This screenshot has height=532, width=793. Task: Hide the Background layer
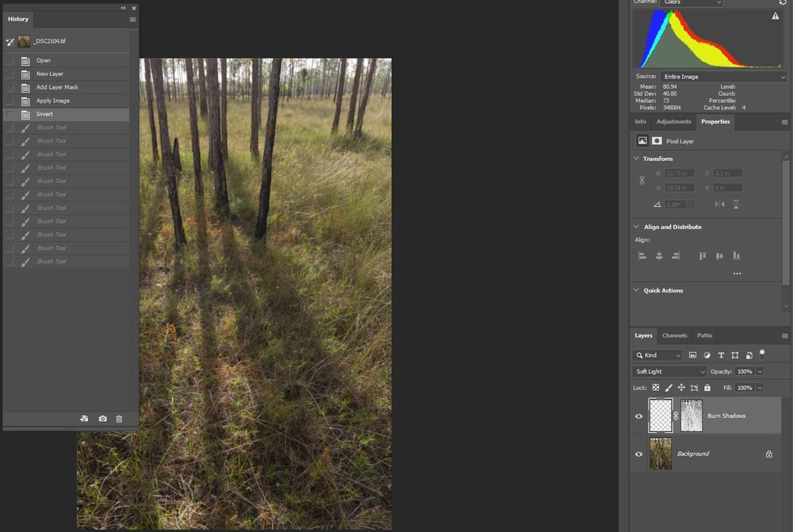(638, 454)
